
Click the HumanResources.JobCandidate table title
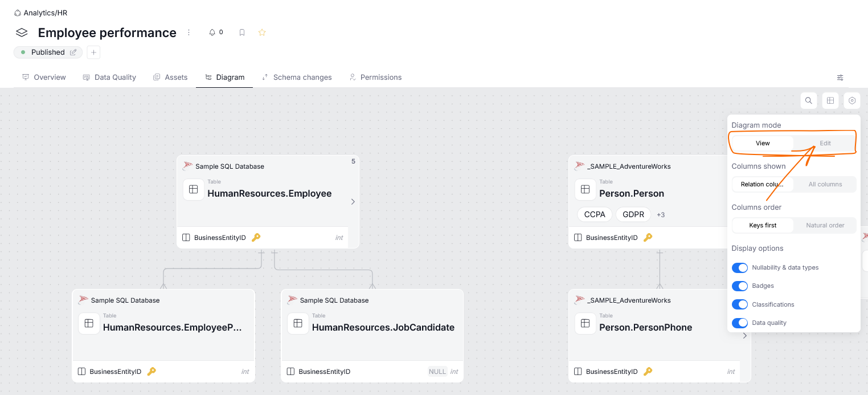pos(383,327)
